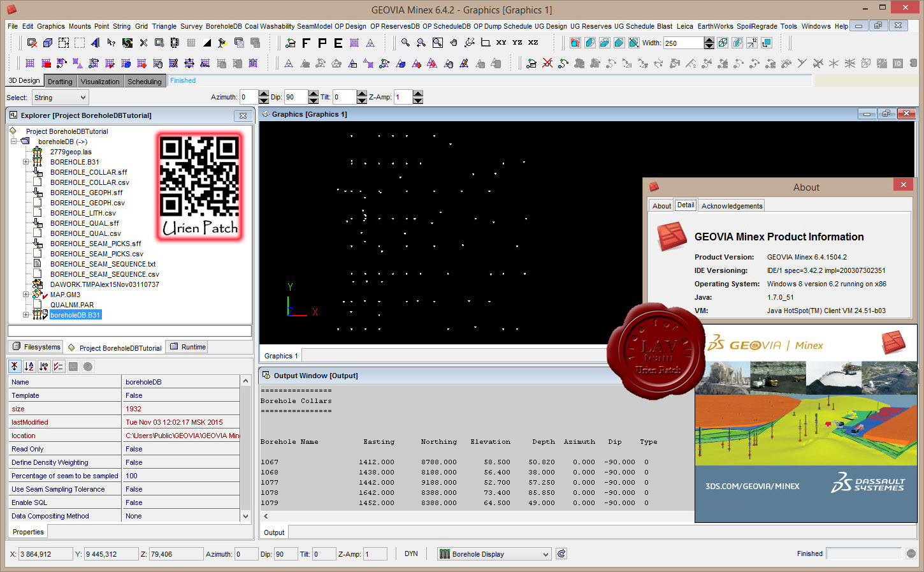Pick the pan hand tool
This screenshot has width=924, height=572.
(453, 43)
